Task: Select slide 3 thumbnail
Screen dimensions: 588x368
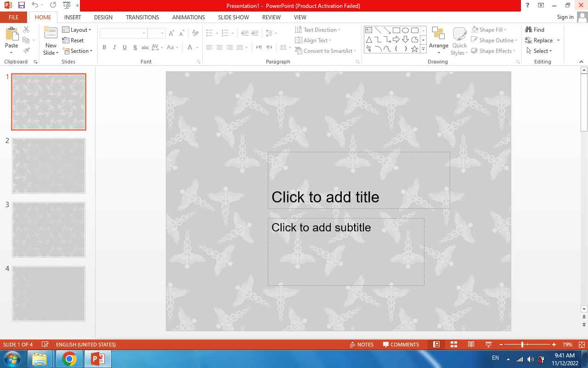Action: [49, 230]
